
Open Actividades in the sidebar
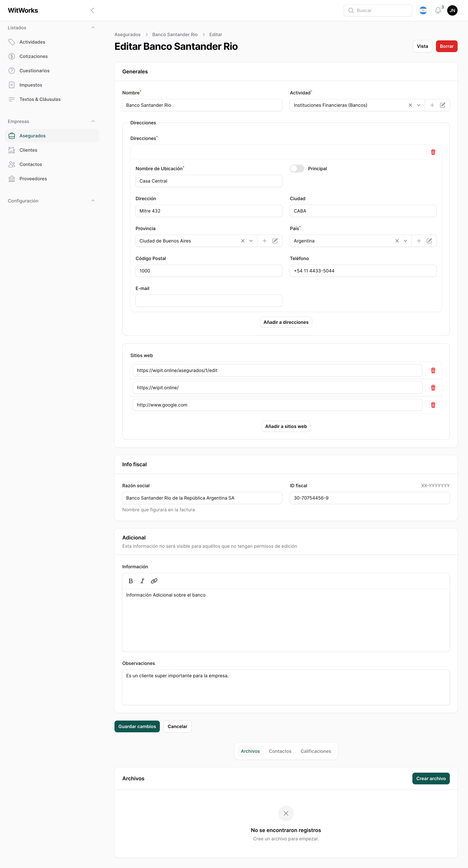click(x=52, y=42)
